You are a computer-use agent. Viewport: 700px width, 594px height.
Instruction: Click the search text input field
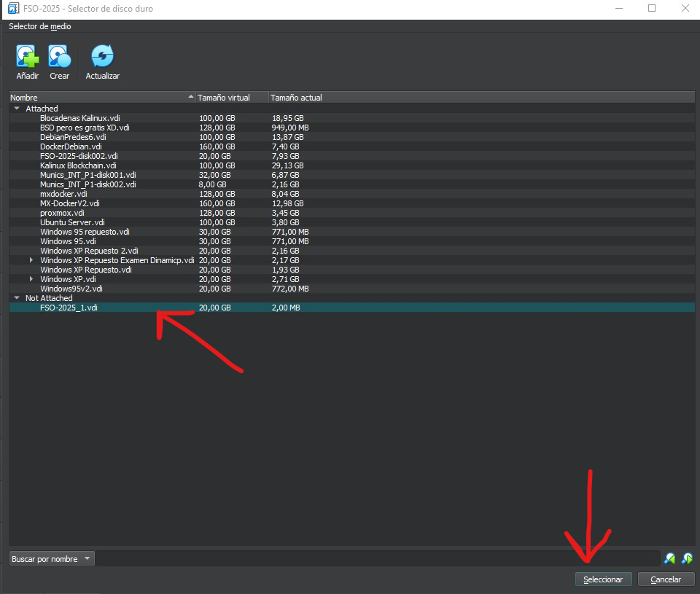pos(378,559)
